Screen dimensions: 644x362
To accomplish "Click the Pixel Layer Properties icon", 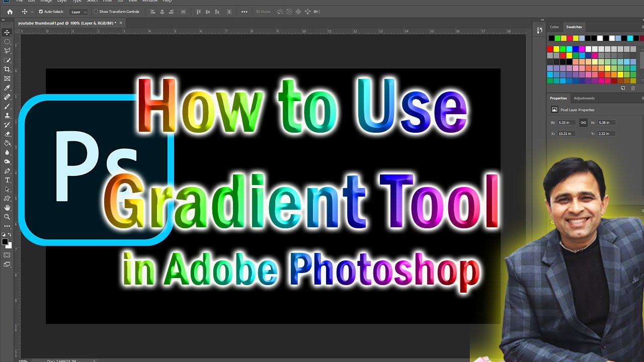I will 554,110.
